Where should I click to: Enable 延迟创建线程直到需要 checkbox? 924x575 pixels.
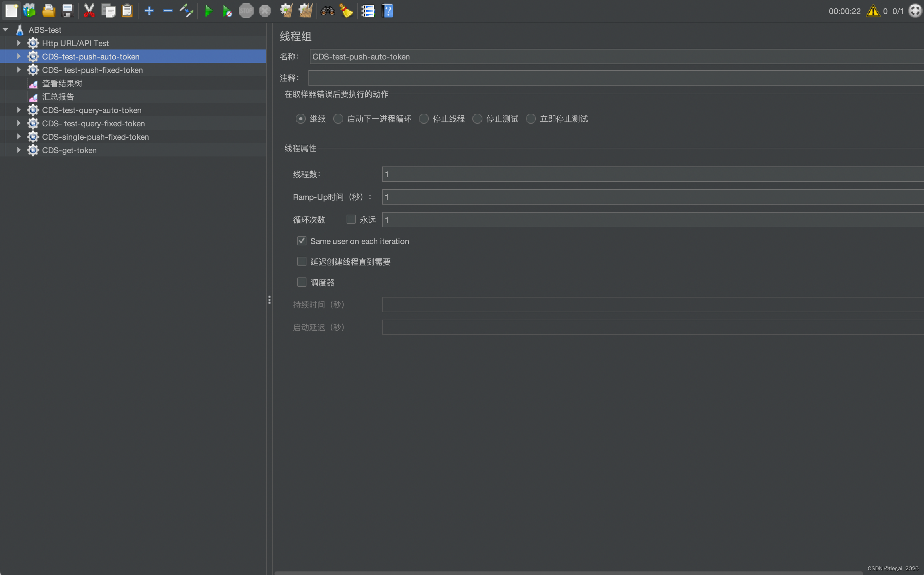[302, 262]
